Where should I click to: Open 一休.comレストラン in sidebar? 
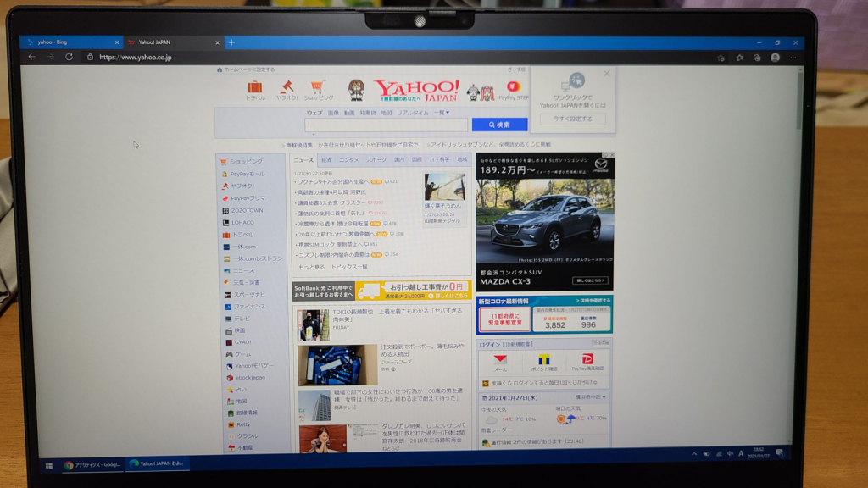257,258
